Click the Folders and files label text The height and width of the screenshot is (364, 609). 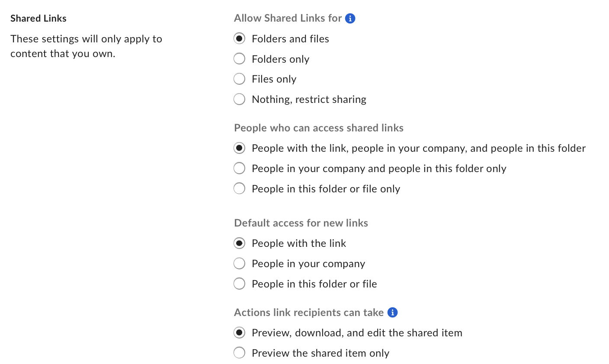[290, 38]
